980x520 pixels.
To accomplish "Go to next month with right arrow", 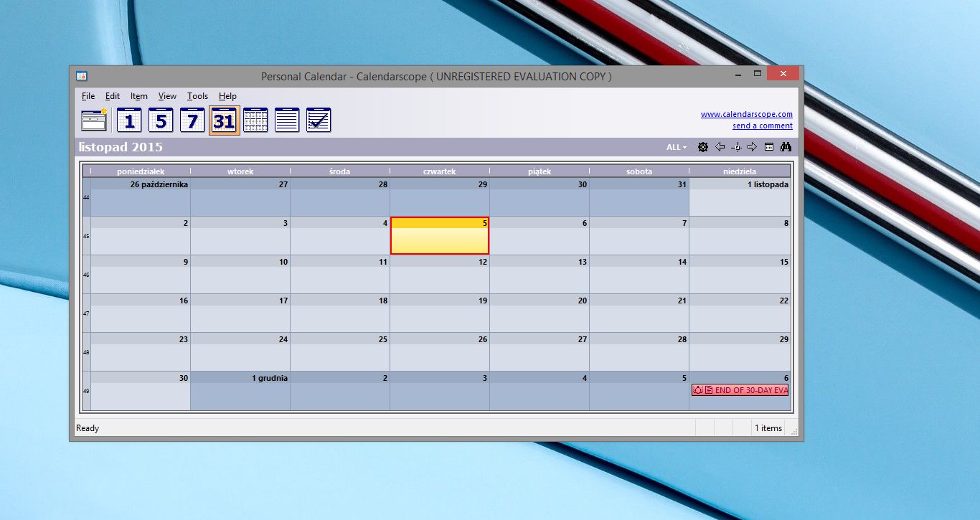I will click(752, 147).
